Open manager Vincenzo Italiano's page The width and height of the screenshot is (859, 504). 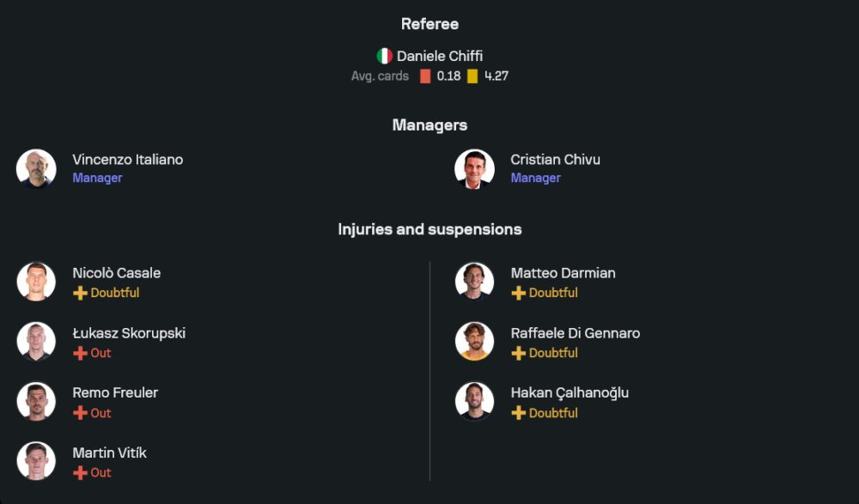(x=127, y=160)
